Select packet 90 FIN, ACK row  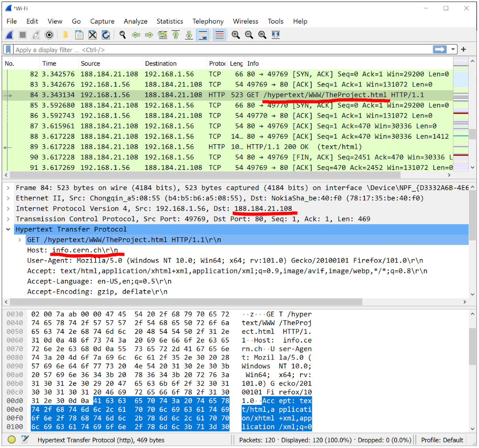pos(227,157)
